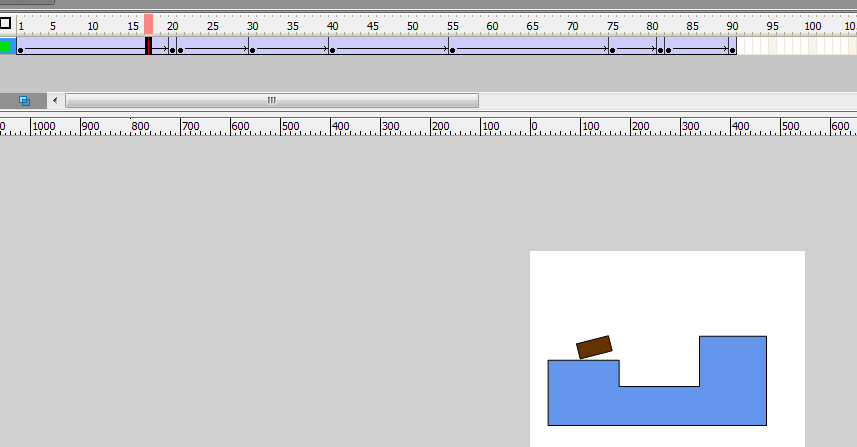Click frame number 35 on timeline ruler

coord(292,26)
